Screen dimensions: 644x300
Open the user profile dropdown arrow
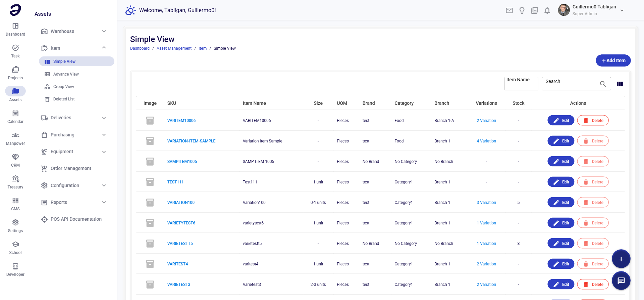622,10
